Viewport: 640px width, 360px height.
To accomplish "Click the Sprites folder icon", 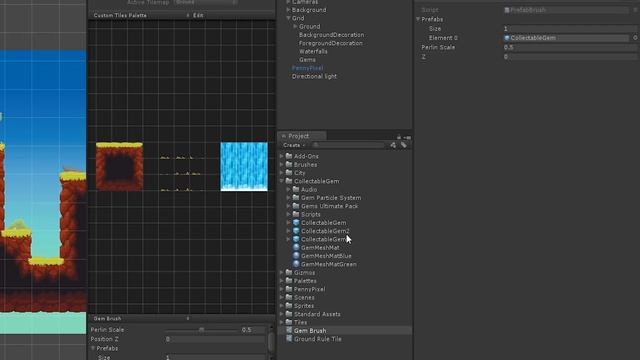I will pyautogui.click(x=289, y=306).
